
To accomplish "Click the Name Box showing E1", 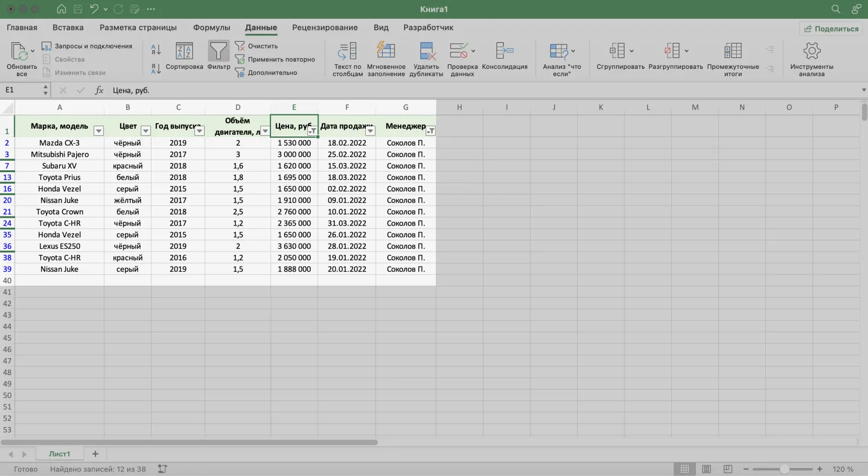I will click(21, 90).
